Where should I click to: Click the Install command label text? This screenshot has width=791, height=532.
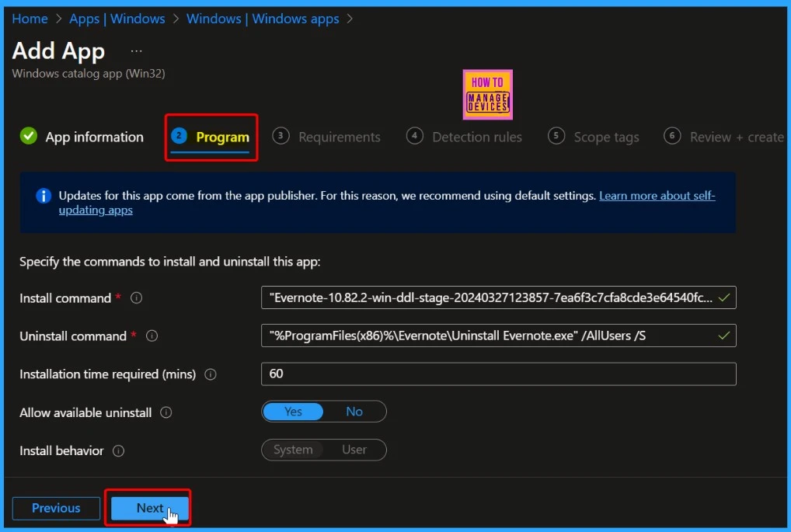pyautogui.click(x=65, y=298)
